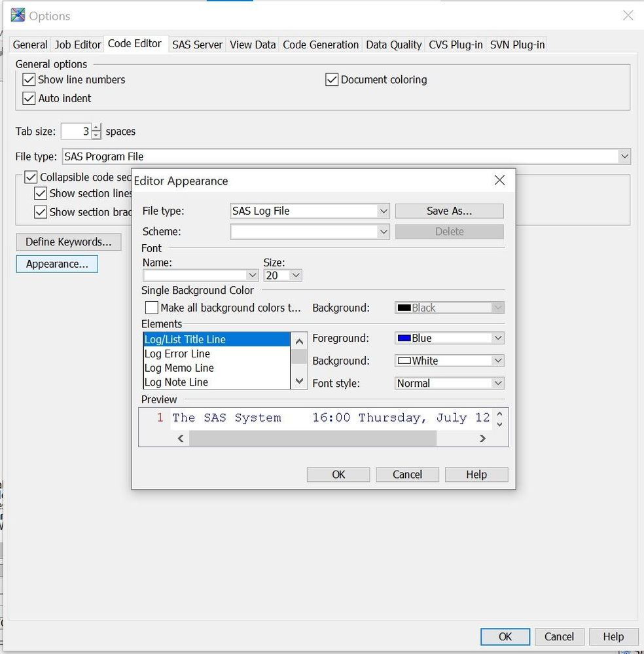Open the Font style dropdown
This screenshot has height=654, width=644.
(x=498, y=383)
